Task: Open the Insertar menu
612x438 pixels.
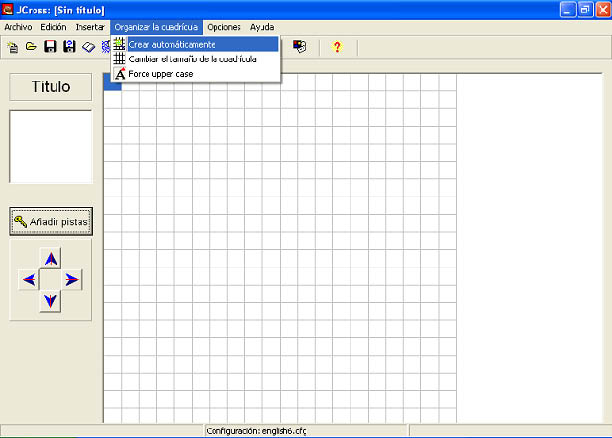Action: [x=90, y=27]
